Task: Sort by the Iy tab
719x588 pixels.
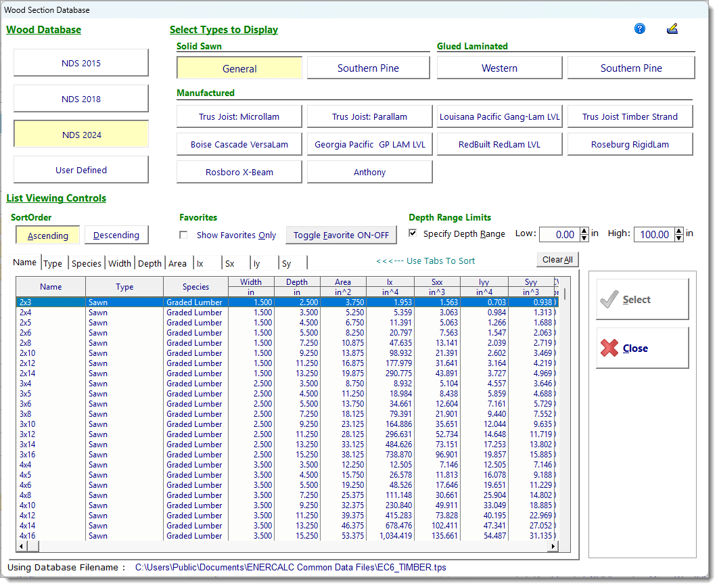Action: [264, 263]
